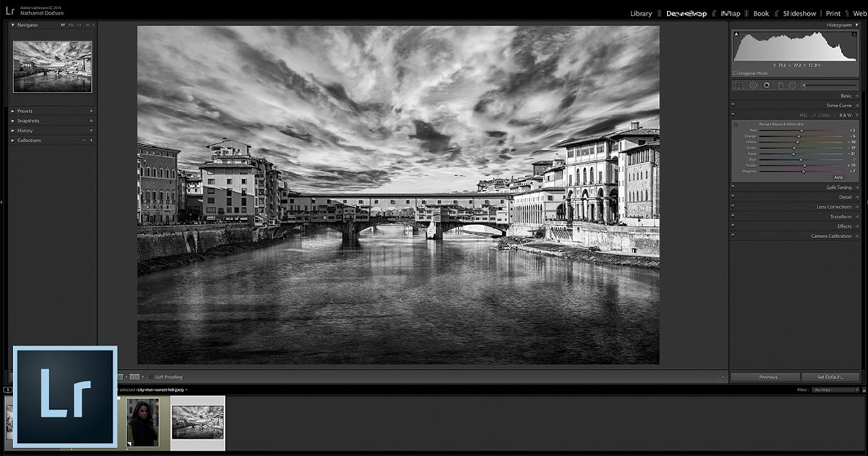Add a new snapshot with plus icon
This screenshot has height=456, width=868.
[x=91, y=121]
